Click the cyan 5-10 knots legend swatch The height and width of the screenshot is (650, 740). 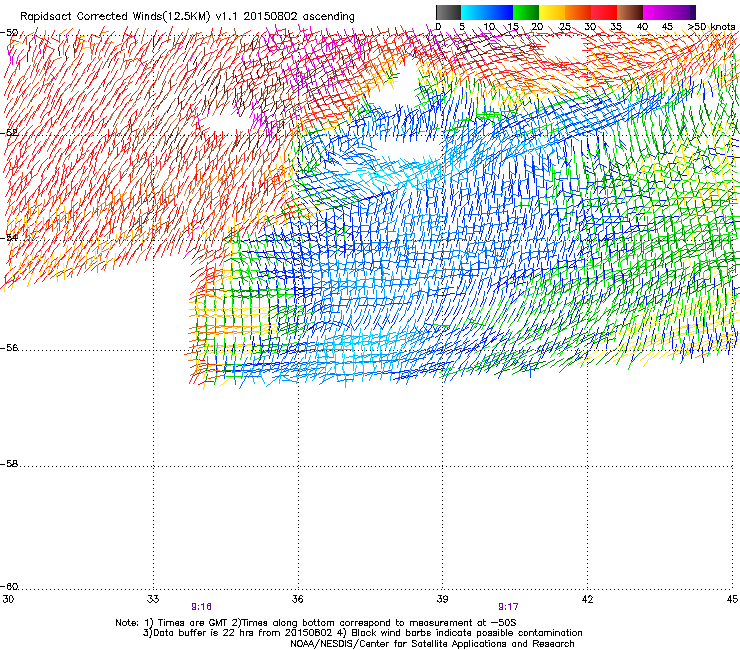(x=473, y=12)
